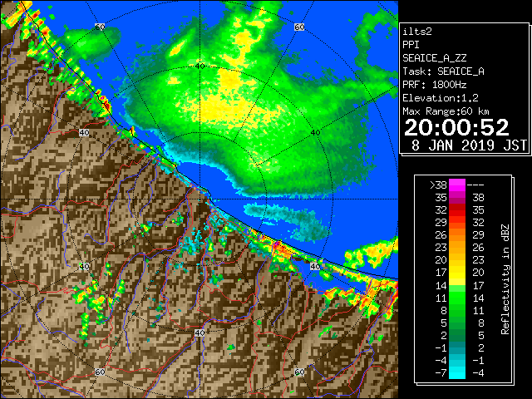
Task: Click the "8 JAN 2019 JST" date
Action: (x=469, y=145)
